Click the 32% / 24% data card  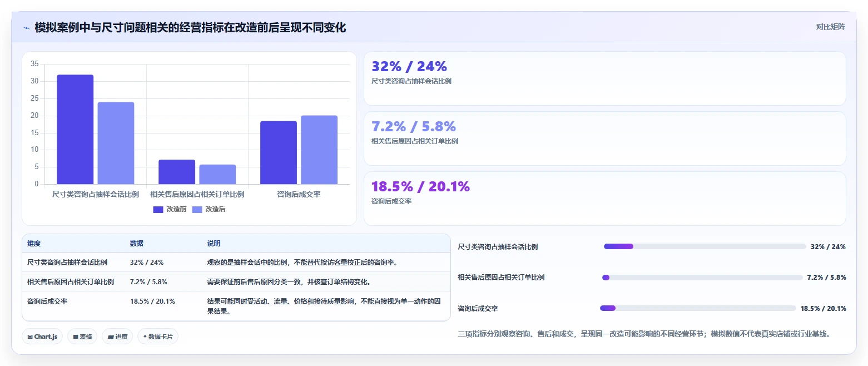(x=604, y=78)
